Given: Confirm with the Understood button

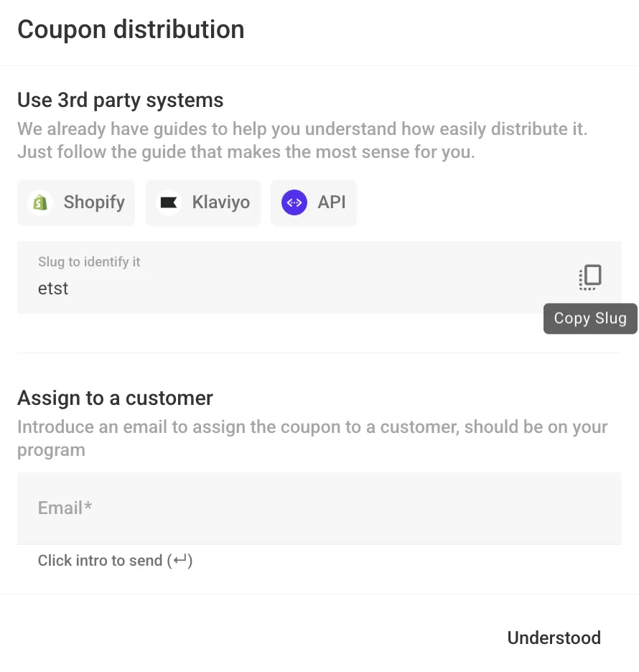Looking at the screenshot, I should coord(554,638).
